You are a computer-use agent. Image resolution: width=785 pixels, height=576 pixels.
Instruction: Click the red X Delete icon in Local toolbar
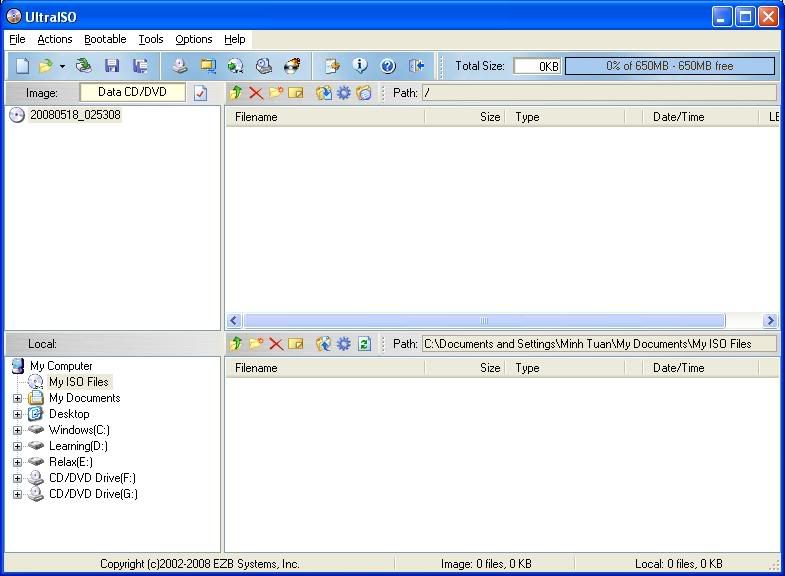(x=276, y=344)
